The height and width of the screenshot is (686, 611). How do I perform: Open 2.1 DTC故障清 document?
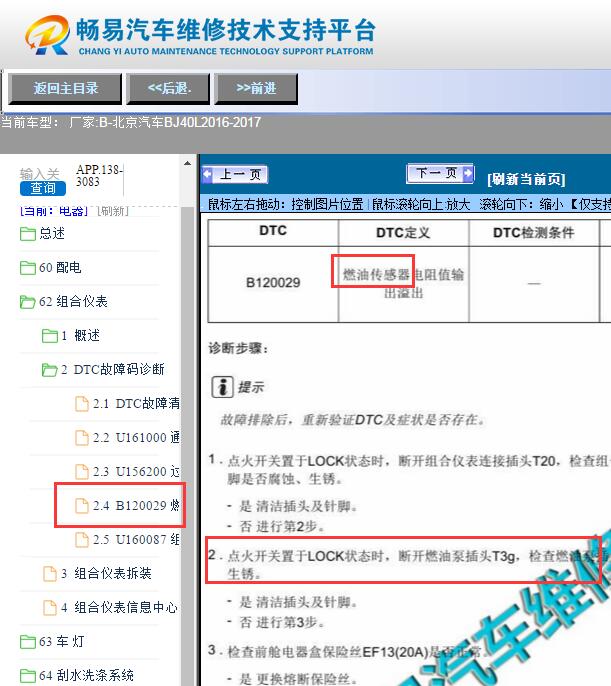click(x=136, y=403)
